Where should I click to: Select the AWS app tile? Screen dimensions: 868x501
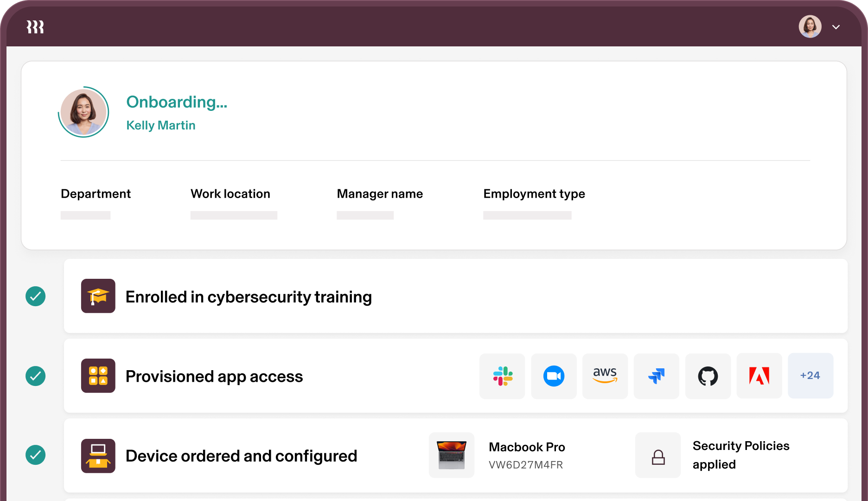point(605,376)
